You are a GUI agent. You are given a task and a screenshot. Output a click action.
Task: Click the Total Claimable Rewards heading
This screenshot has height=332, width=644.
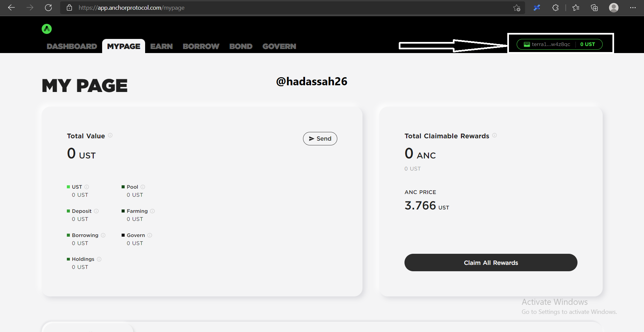point(447,136)
